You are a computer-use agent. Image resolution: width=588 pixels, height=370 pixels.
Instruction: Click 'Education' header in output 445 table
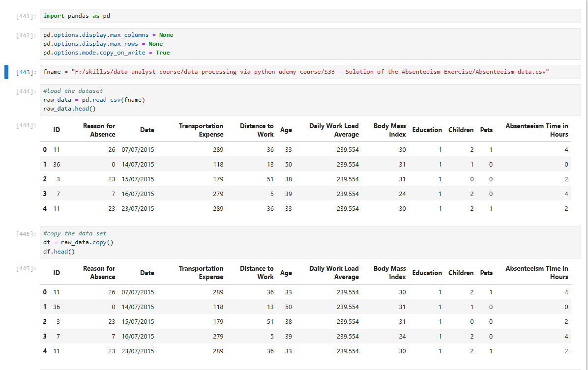[x=427, y=273]
